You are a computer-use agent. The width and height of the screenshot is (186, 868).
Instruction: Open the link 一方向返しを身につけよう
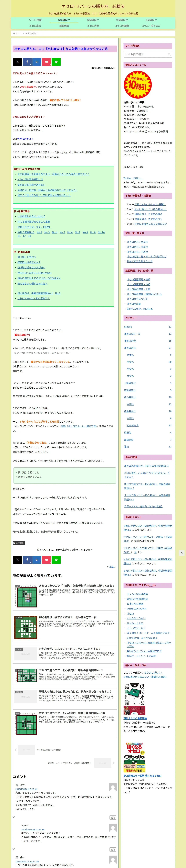[31, 216]
